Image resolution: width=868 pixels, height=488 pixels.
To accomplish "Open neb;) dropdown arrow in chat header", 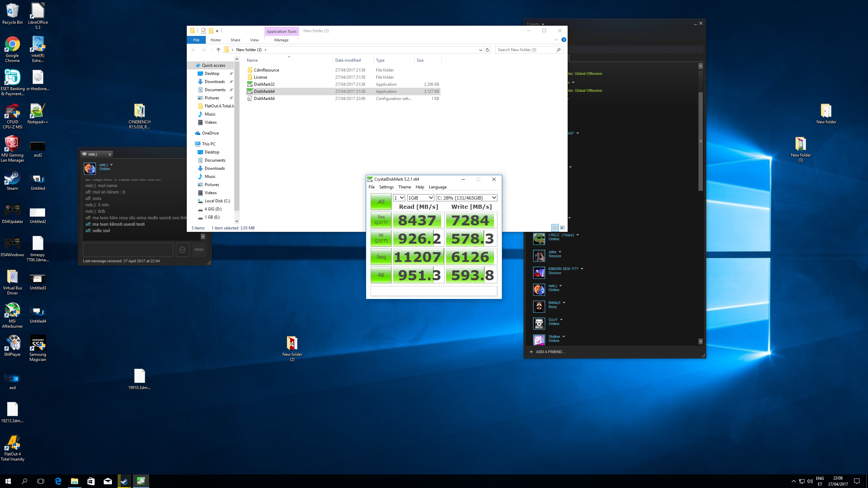I will tap(111, 165).
